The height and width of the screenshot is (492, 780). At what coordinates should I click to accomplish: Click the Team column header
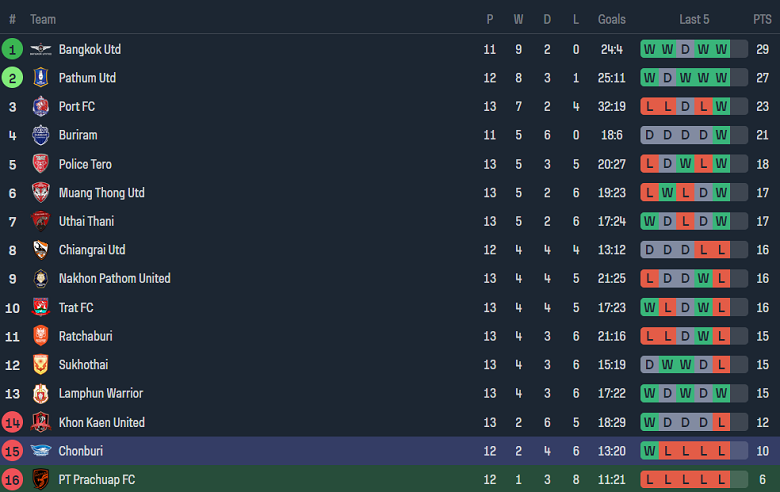(43, 19)
